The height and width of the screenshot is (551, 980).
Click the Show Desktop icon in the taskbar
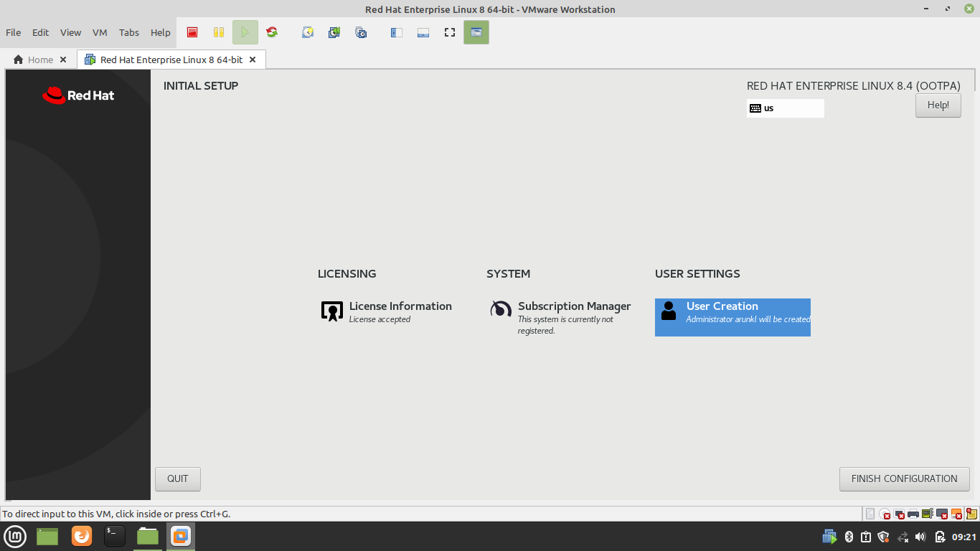(x=47, y=536)
